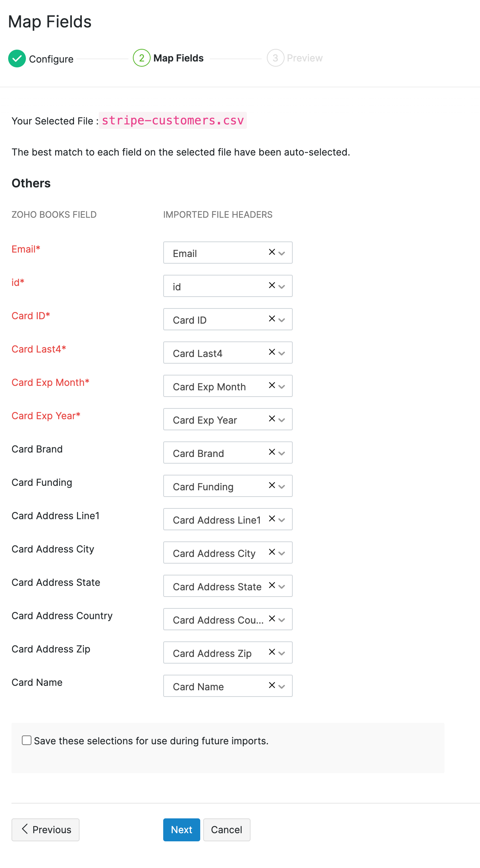Image resolution: width=480 pixels, height=868 pixels.
Task: Go back with the Previous button
Action: click(x=46, y=830)
